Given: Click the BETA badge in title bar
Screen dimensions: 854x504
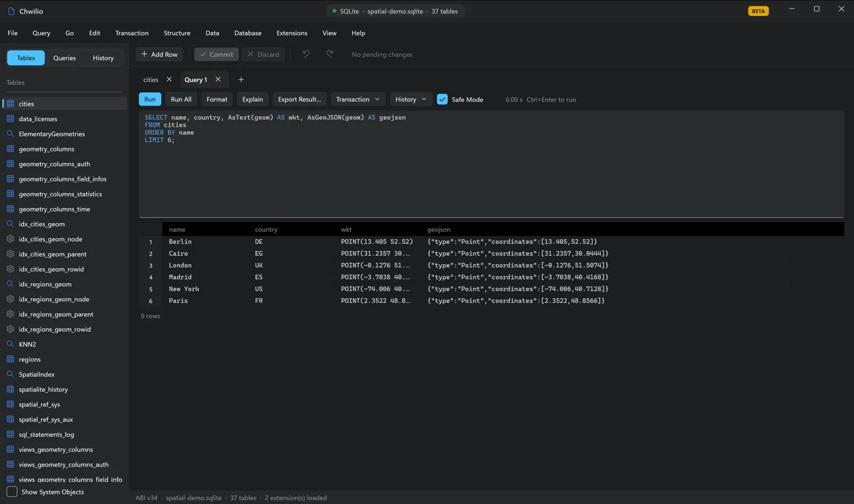Looking at the screenshot, I should pyautogui.click(x=758, y=11).
